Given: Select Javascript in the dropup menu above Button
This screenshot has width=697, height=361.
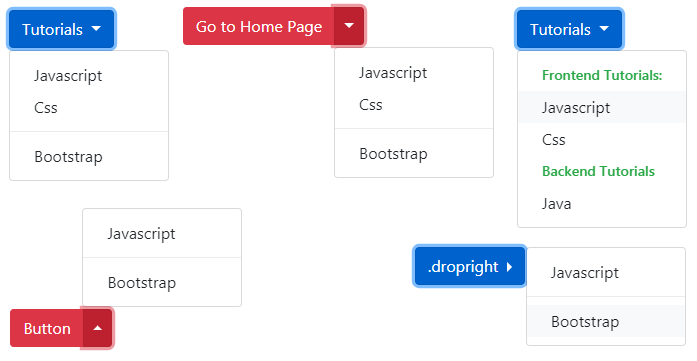Looking at the screenshot, I should tap(162, 233).
